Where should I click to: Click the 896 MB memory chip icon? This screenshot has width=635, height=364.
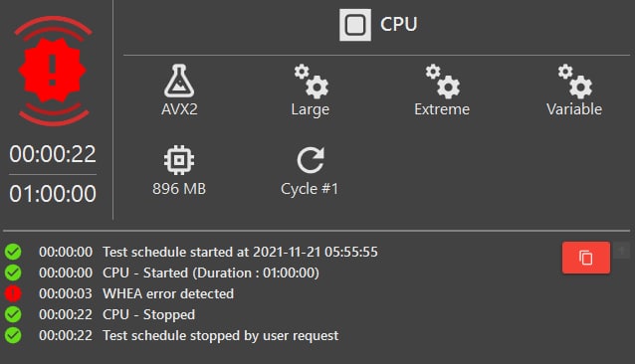[x=179, y=160]
